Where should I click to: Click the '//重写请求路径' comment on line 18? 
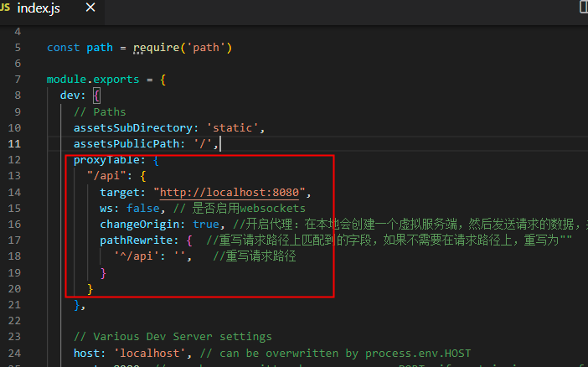point(255,256)
